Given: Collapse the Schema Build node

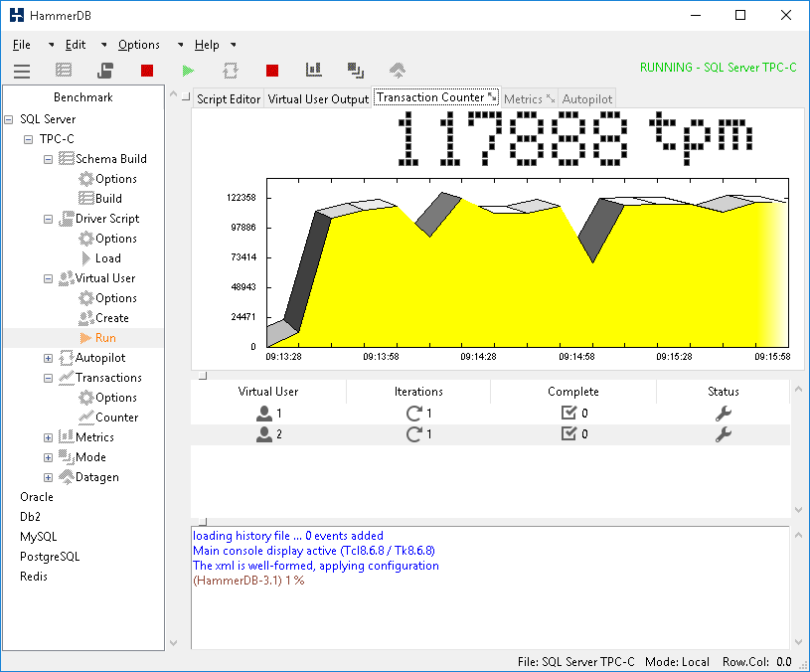Looking at the screenshot, I should click(x=48, y=160).
